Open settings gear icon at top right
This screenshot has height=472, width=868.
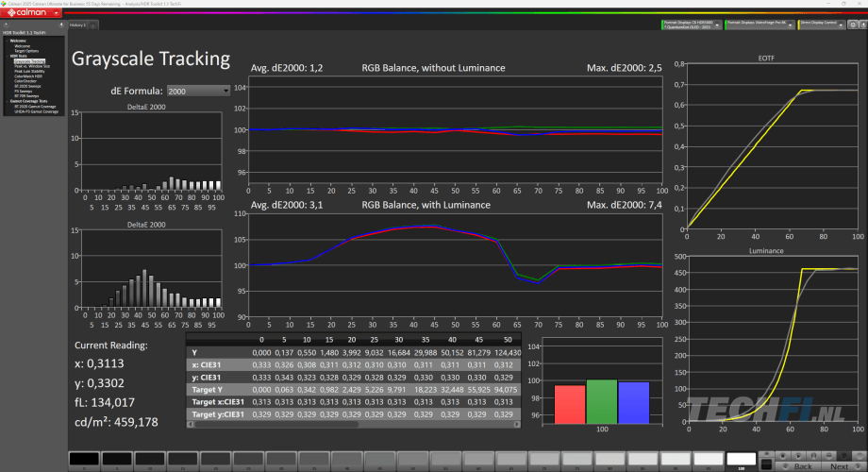coord(853,25)
